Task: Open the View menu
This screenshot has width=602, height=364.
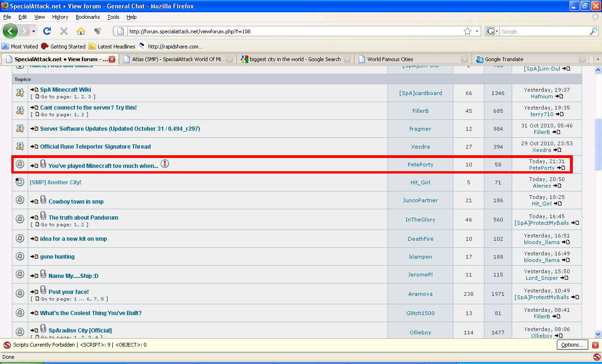Action: pyautogui.click(x=40, y=17)
